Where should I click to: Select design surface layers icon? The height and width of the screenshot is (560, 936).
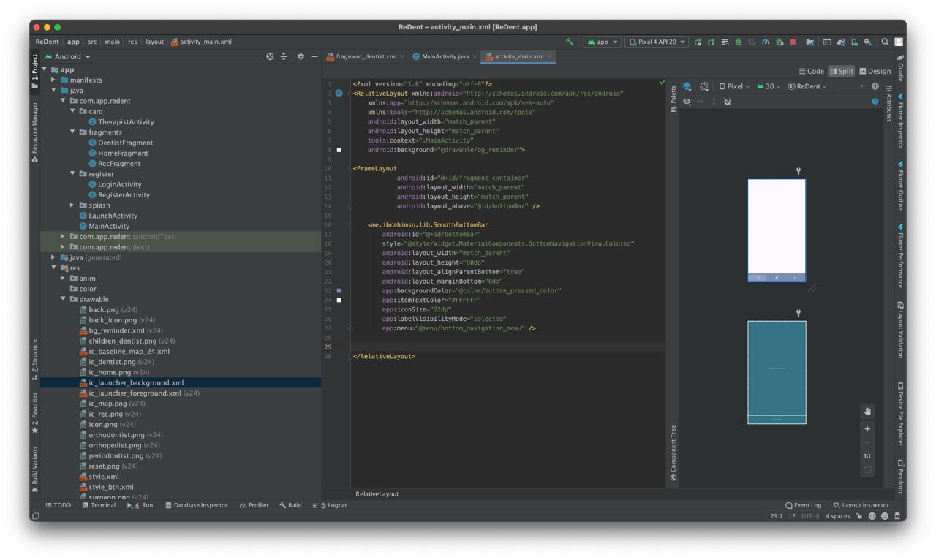(687, 86)
